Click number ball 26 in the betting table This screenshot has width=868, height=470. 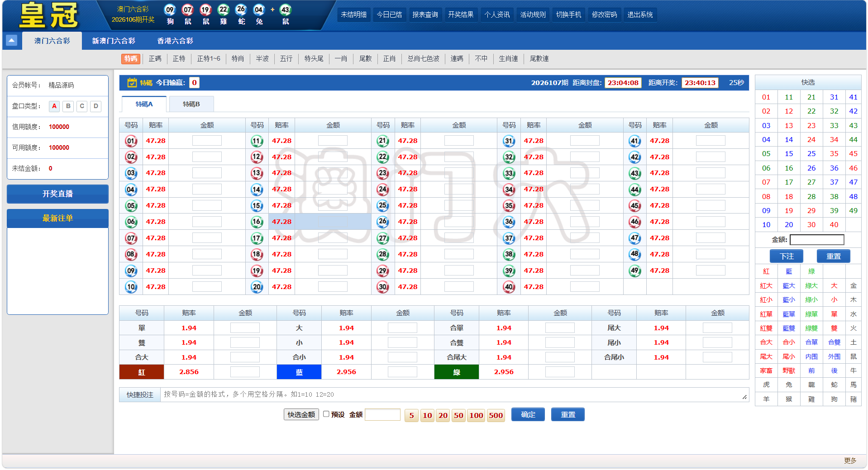pos(383,222)
